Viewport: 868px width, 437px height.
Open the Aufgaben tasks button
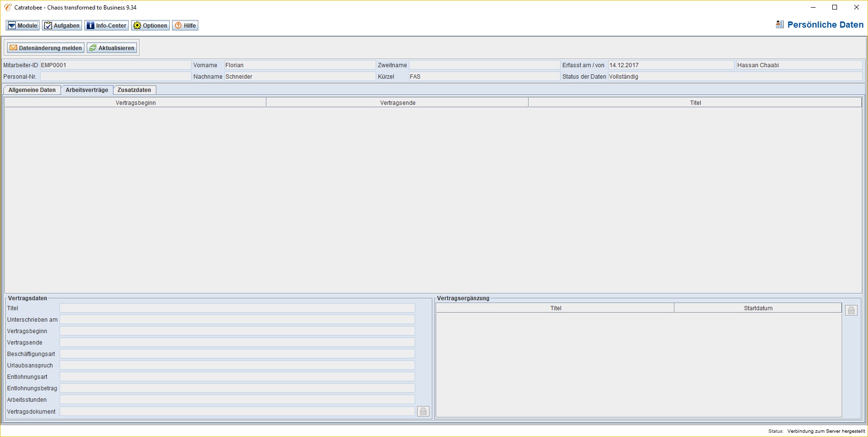pos(62,26)
